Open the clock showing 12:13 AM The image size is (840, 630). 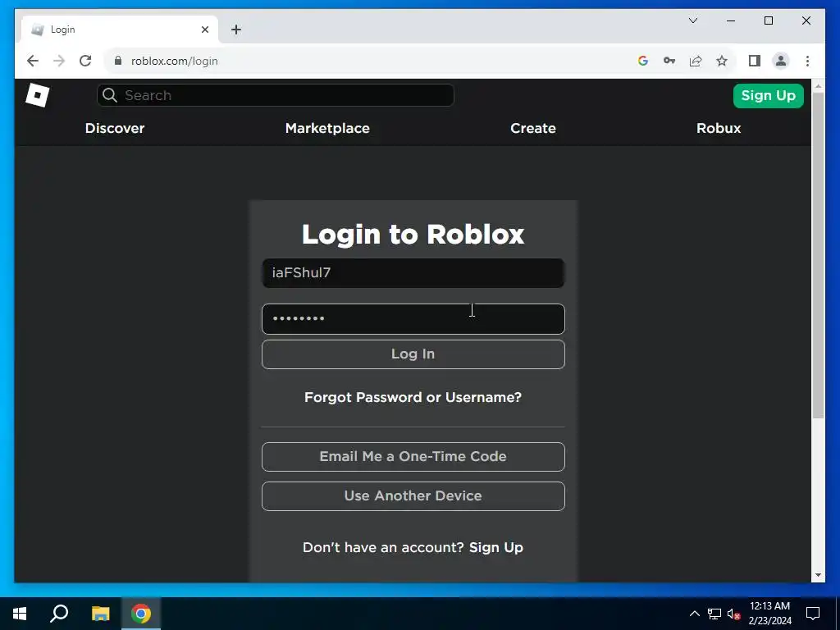point(769,614)
